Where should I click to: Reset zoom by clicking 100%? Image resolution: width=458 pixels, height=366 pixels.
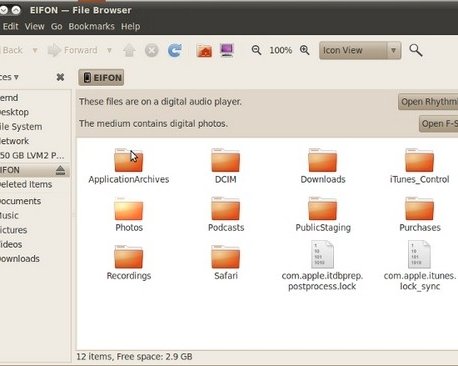(281, 50)
